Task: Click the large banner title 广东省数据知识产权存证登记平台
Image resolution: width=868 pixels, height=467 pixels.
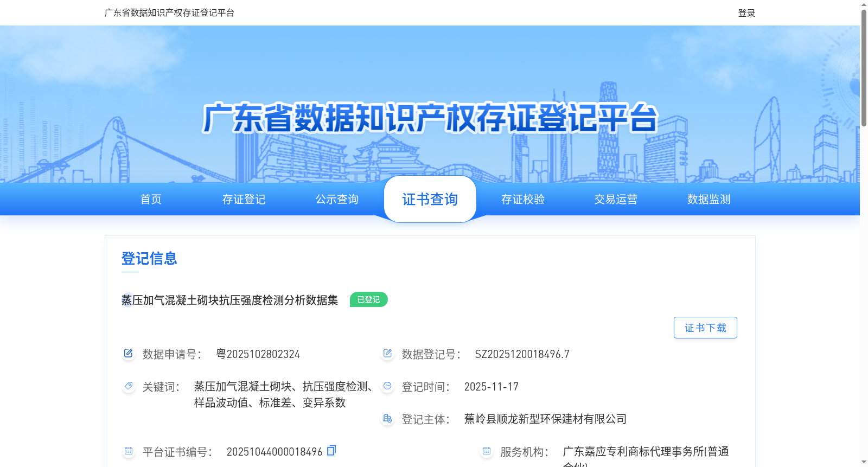Action: (430, 118)
